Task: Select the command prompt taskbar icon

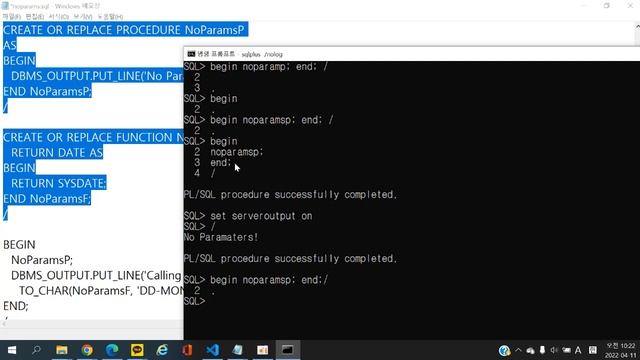Action: click(x=287, y=350)
